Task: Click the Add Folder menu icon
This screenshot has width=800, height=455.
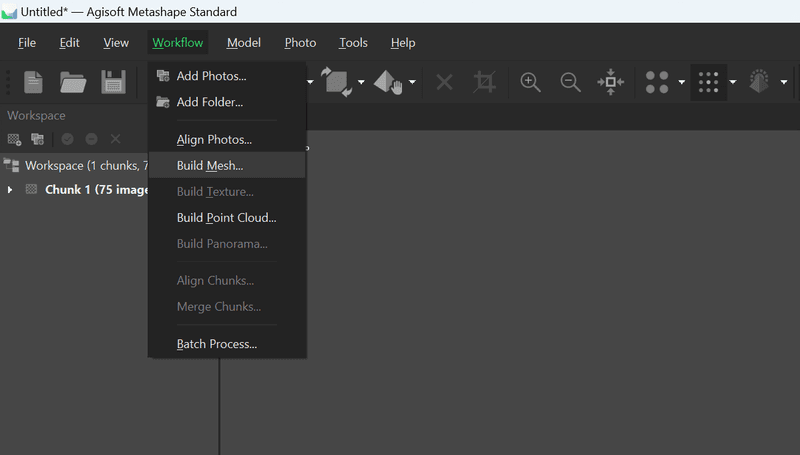Action: (x=163, y=102)
